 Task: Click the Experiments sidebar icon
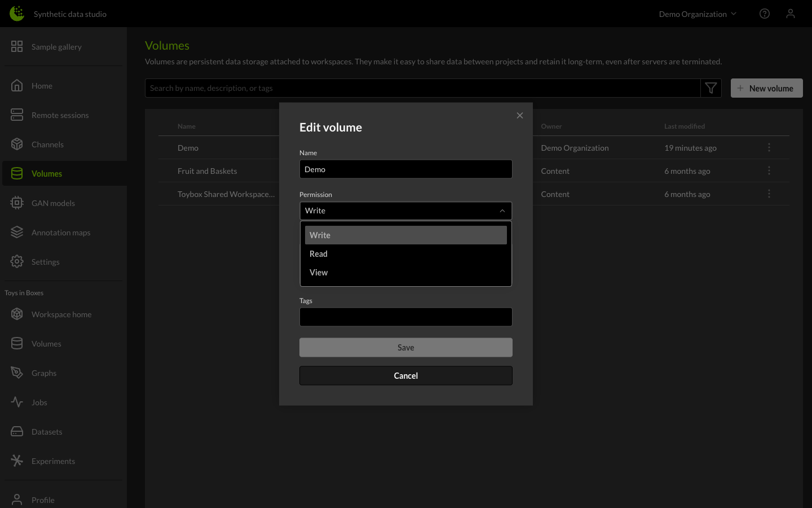click(17, 461)
